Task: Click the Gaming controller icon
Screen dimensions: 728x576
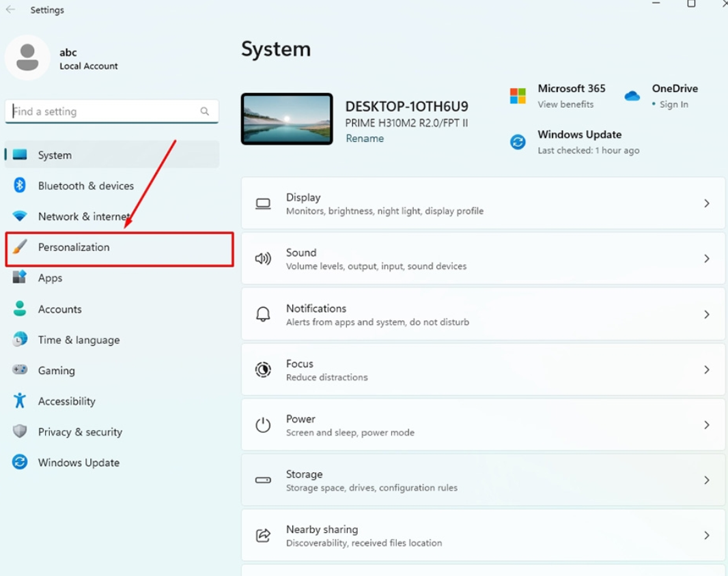Action: click(20, 370)
